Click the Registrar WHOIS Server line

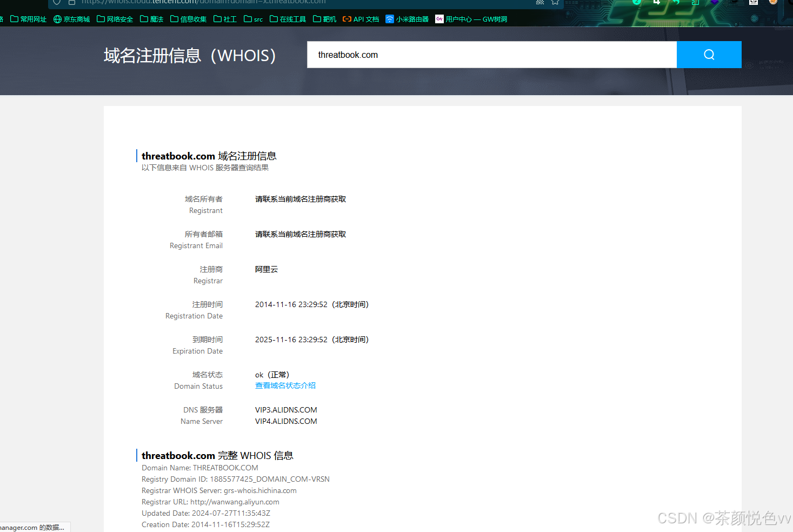[219, 490]
